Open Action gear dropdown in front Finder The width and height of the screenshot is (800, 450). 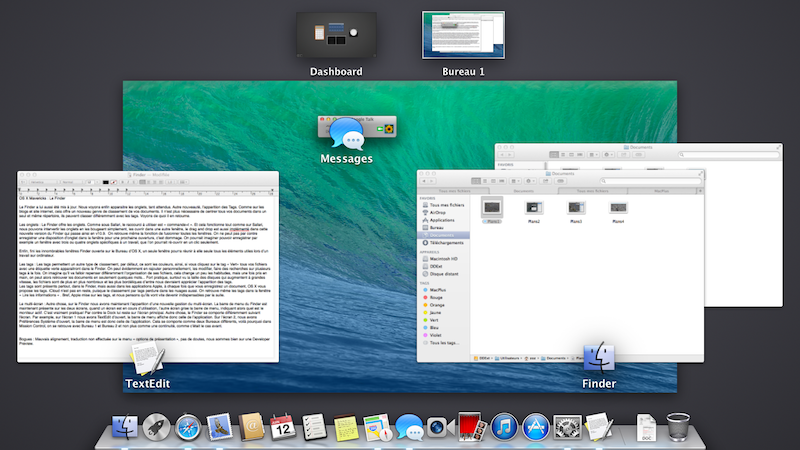pyautogui.click(x=531, y=181)
